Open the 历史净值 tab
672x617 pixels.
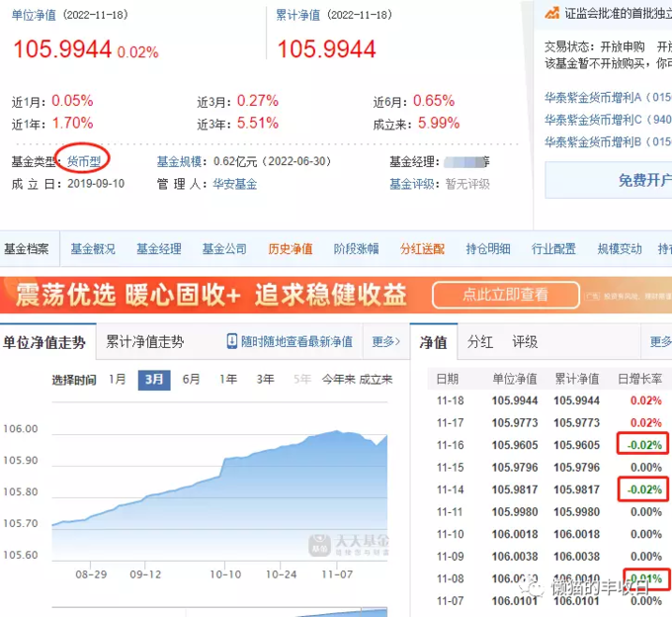[x=291, y=249]
